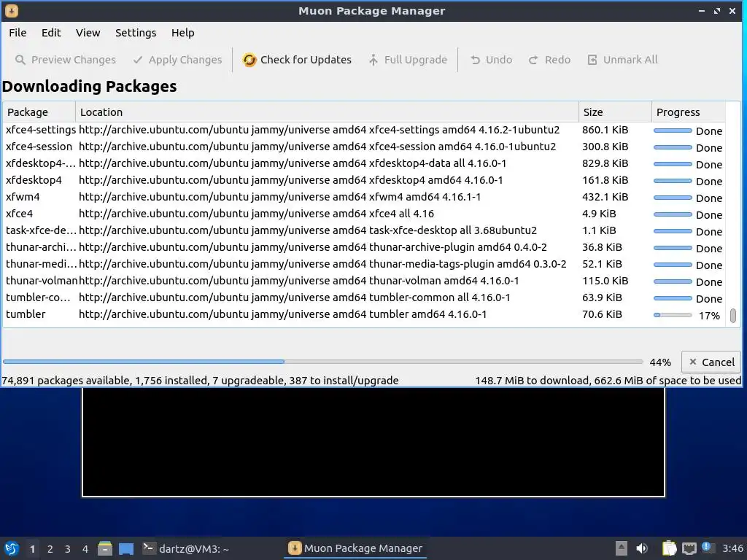Switch to workspace 4
The height and width of the screenshot is (560, 747).
[x=85, y=549]
